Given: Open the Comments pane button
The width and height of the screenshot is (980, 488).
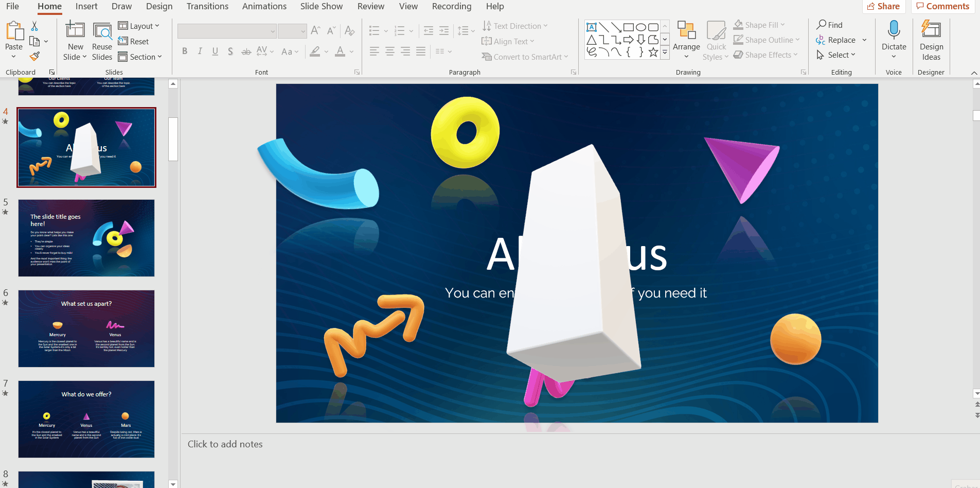Looking at the screenshot, I should [x=942, y=6].
